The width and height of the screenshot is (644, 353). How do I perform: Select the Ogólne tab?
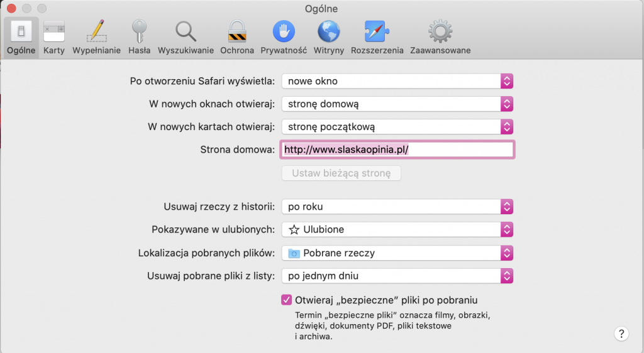(21, 38)
